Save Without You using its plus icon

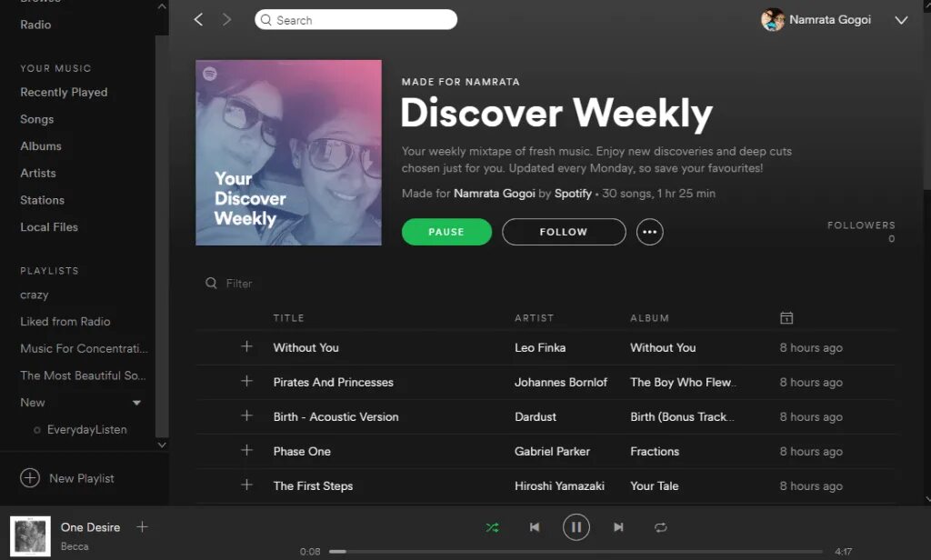pos(247,346)
